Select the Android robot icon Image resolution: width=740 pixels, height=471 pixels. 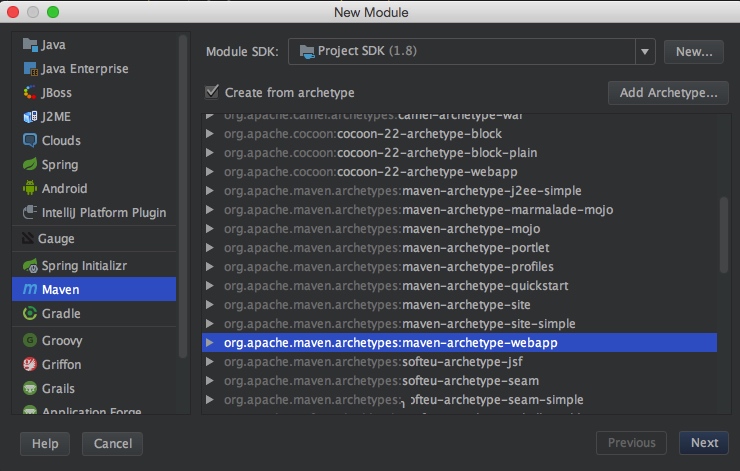tap(30, 188)
